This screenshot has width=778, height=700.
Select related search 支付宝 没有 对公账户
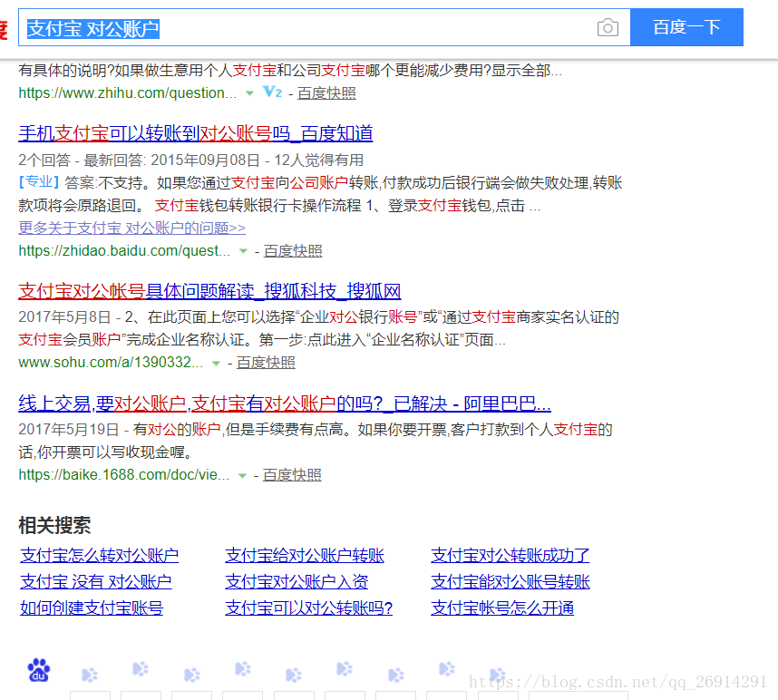pos(96,581)
